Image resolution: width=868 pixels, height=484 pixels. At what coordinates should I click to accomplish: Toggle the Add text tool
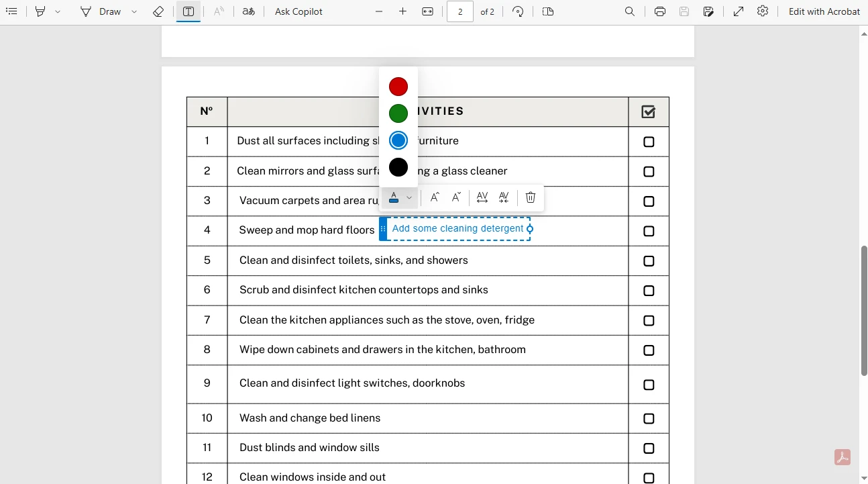coord(188,11)
